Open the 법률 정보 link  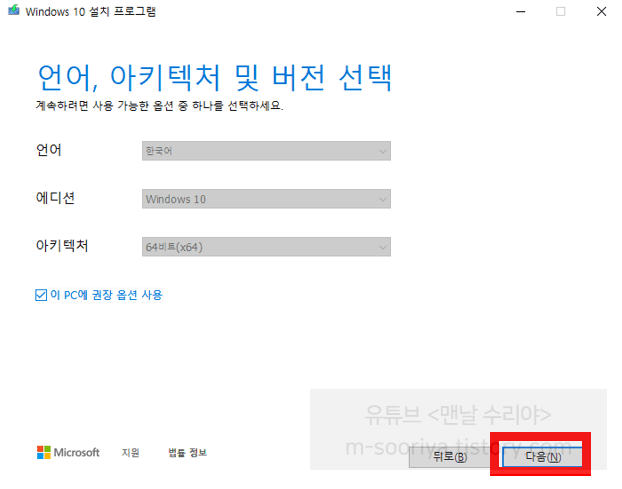[187, 453]
